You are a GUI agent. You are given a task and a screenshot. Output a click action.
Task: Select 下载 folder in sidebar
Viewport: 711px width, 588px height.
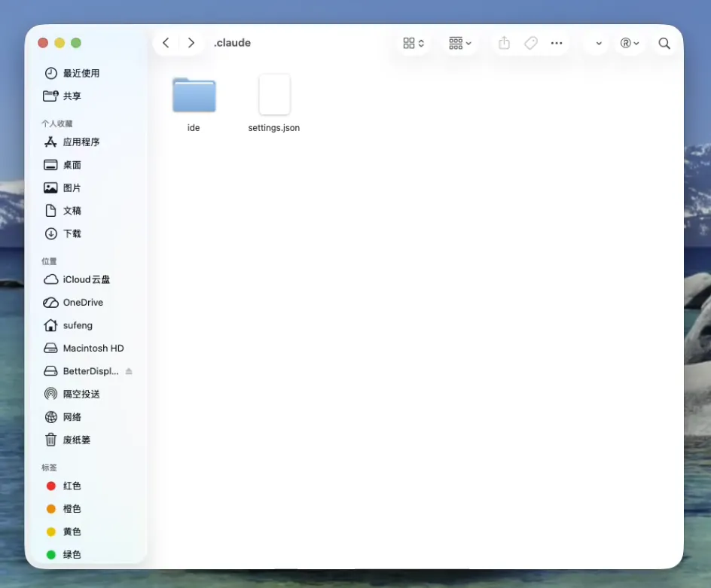72,233
